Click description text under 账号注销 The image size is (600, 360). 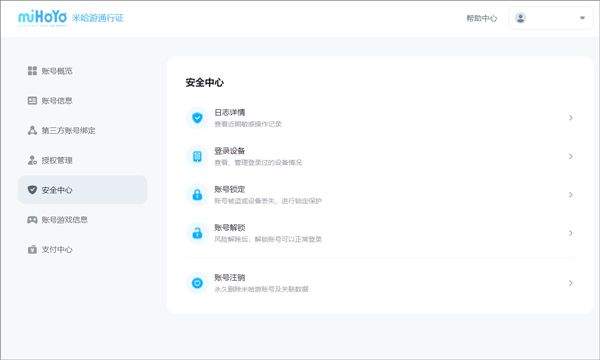(x=261, y=289)
